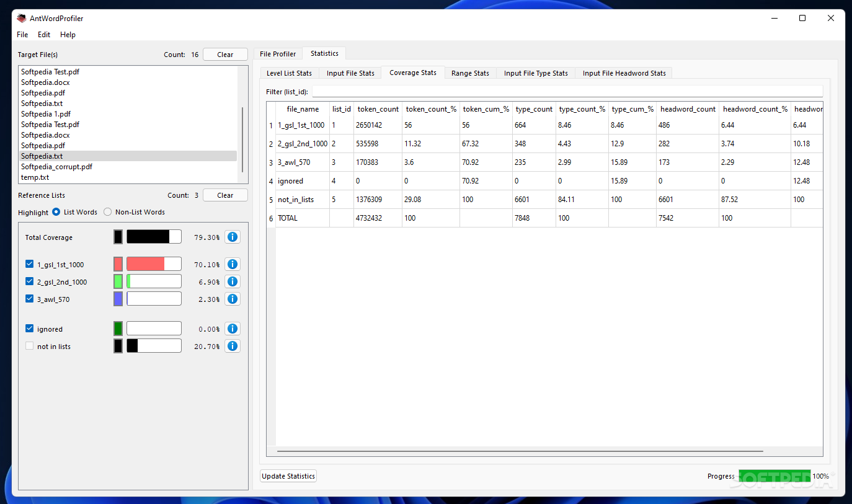Click the list_id column header
Image resolution: width=852 pixels, height=504 pixels.
(342, 109)
